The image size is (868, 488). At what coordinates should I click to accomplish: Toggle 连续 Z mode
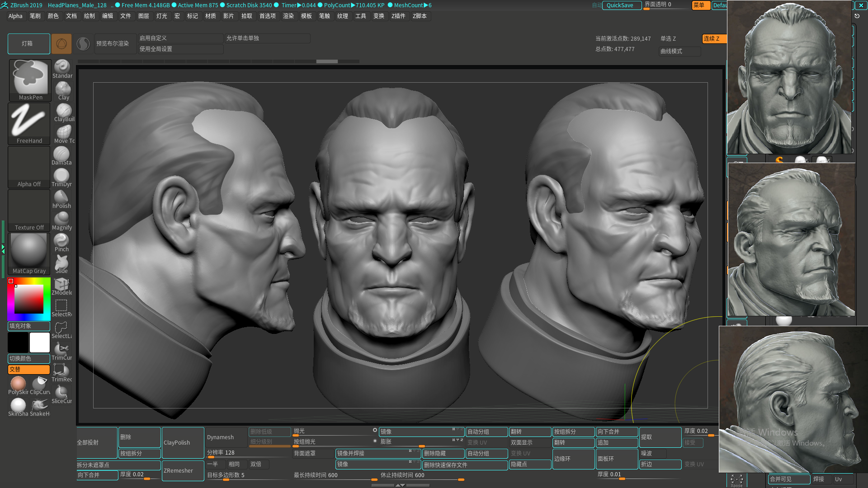point(714,39)
